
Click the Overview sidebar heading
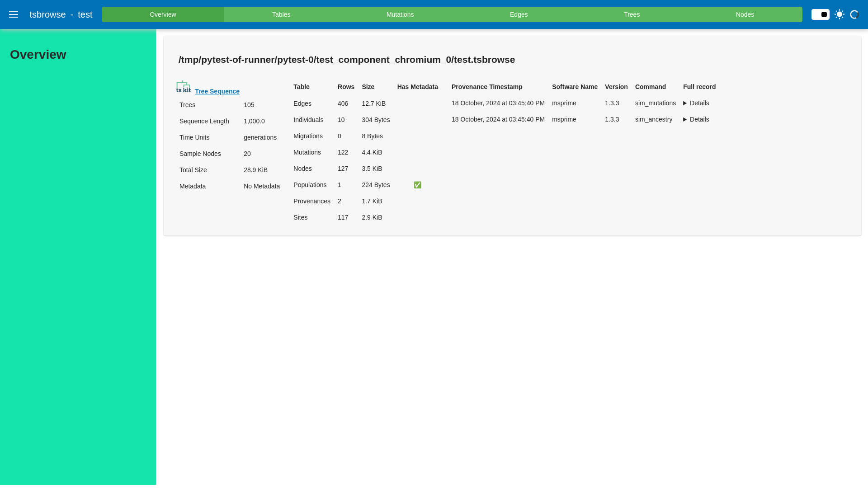(x=38, y=55)
